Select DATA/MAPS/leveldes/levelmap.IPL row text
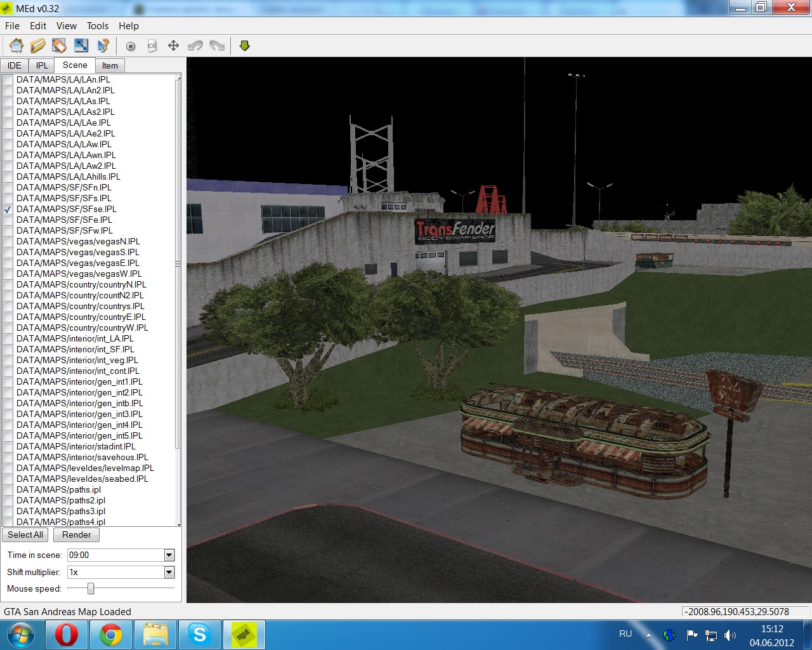Screen dimensions: 812x650 (x=85, y=468)
